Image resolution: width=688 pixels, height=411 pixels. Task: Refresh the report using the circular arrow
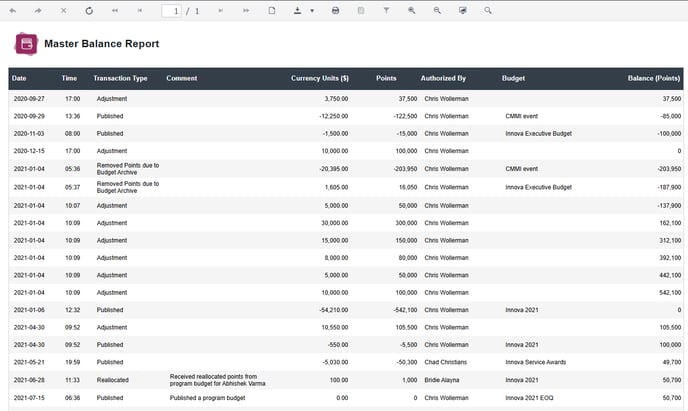89,11
